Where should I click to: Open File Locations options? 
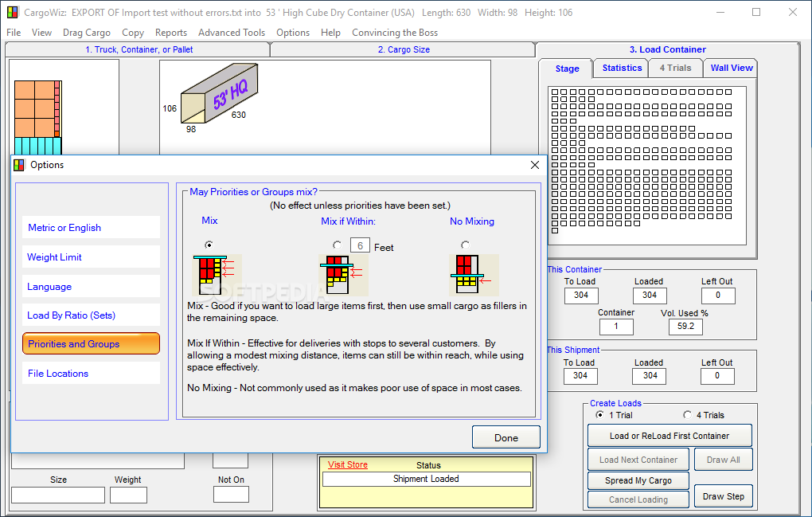point(91,373)
